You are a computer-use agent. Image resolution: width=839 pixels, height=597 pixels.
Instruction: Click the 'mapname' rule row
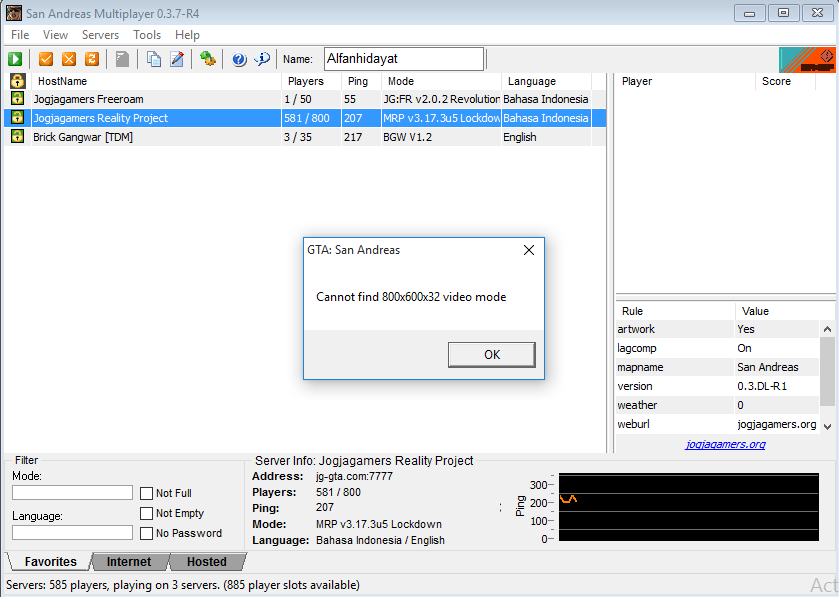[718, 367]
